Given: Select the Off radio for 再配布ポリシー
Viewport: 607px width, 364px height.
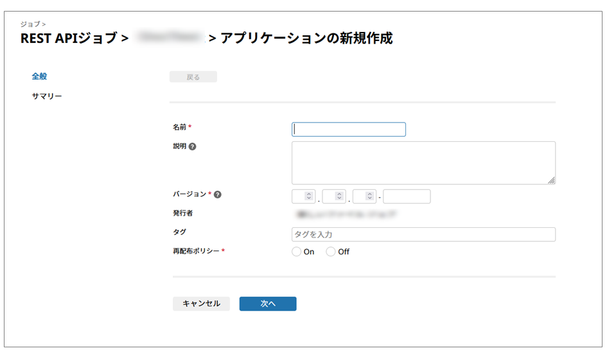Looking at the screenshot, I should point(331,252).
